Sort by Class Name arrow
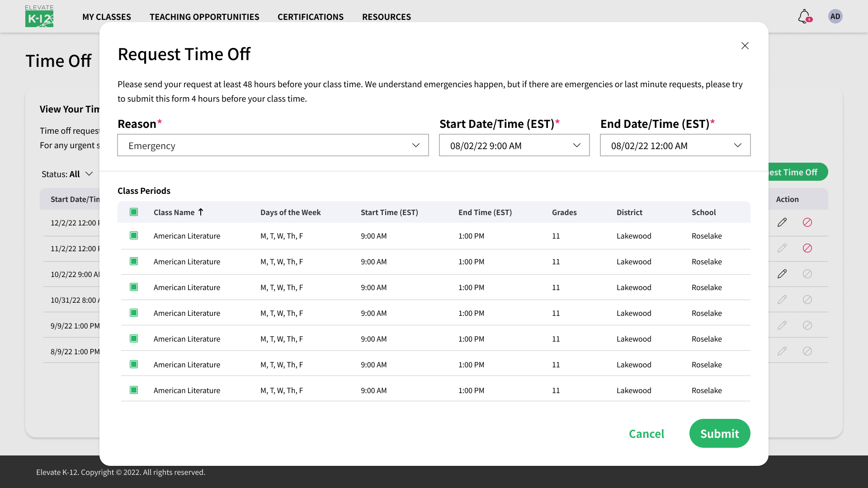The image size is (868, 488). point(201,212)
